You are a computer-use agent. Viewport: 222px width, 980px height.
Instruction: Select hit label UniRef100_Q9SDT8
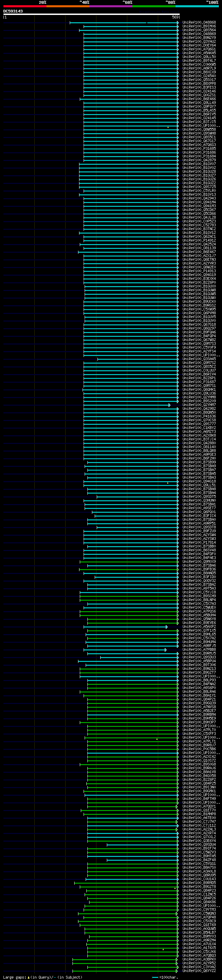199,527
